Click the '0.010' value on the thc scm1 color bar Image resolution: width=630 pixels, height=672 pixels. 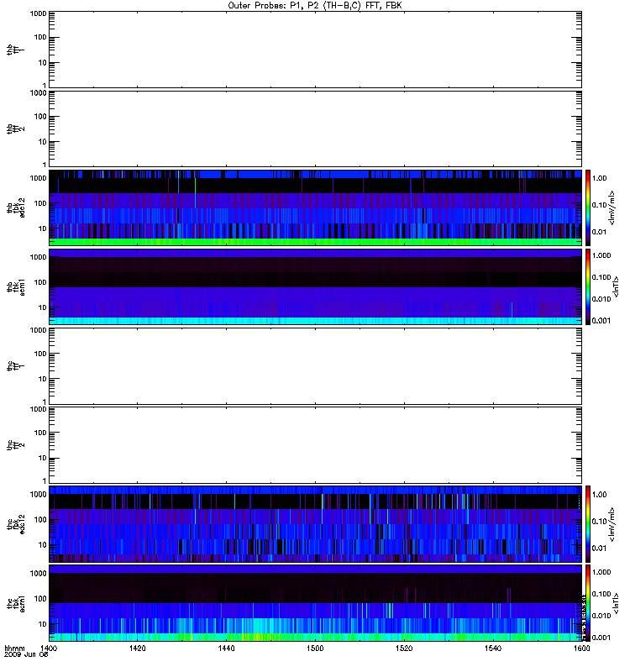[x=601, y=616]
